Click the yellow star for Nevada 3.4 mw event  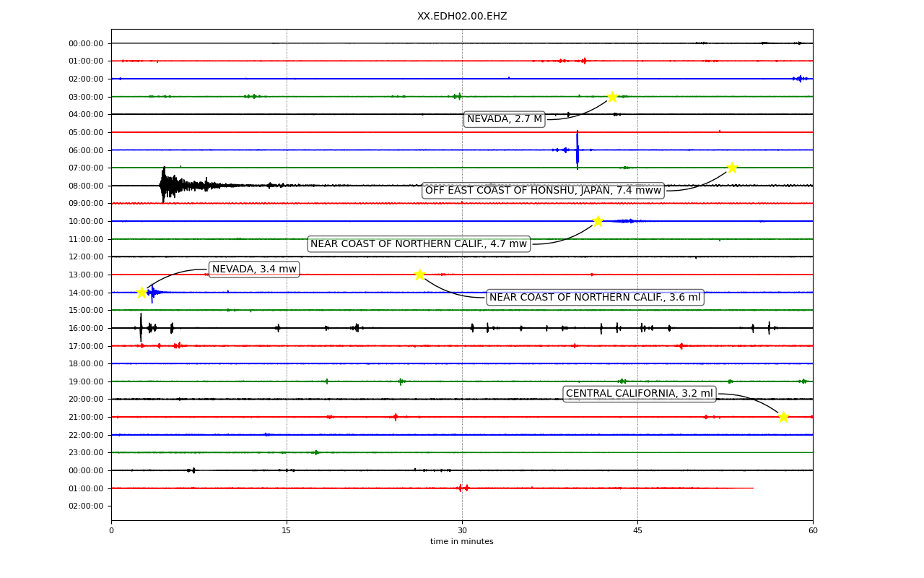pos(141,293)
